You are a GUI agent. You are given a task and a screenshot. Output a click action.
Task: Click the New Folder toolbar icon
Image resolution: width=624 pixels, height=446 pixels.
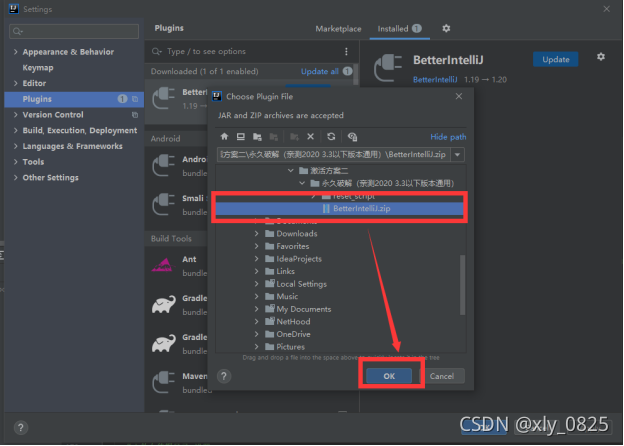point(294,136)
